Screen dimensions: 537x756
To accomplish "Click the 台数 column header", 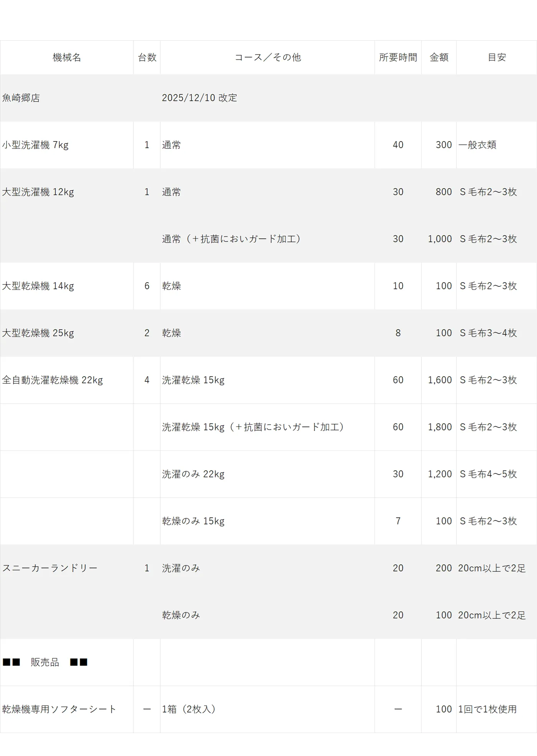I will point(147,58).
